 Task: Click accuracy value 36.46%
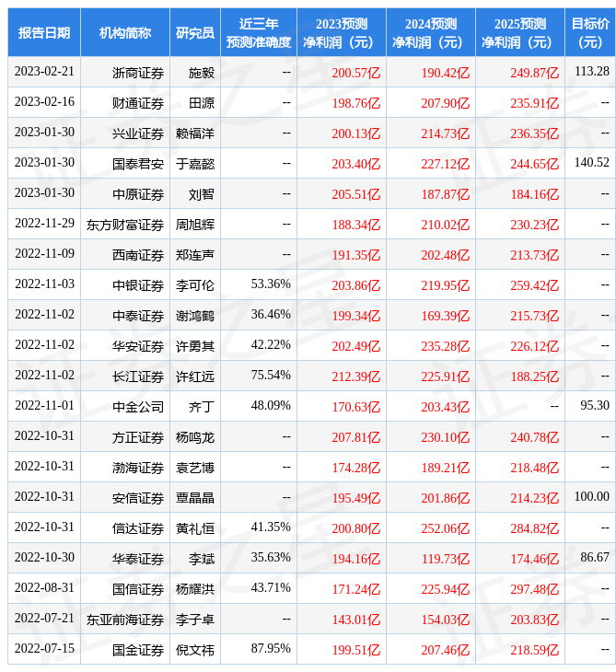271,315
